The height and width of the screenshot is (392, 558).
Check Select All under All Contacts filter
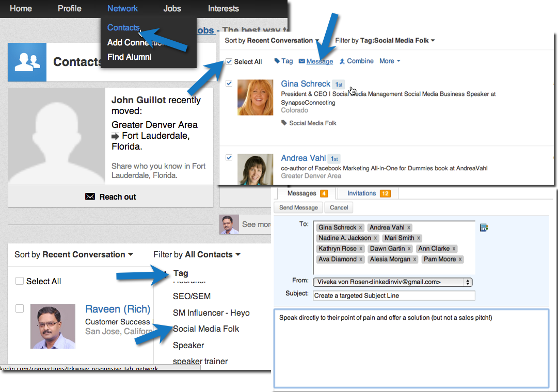coord(20,281)
